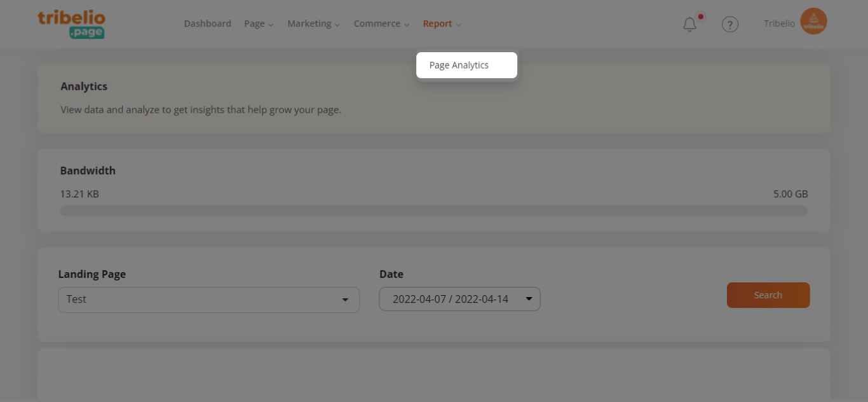Click the Analytics heading
This screenshot has width=868, height=402.
coord(84,87)
